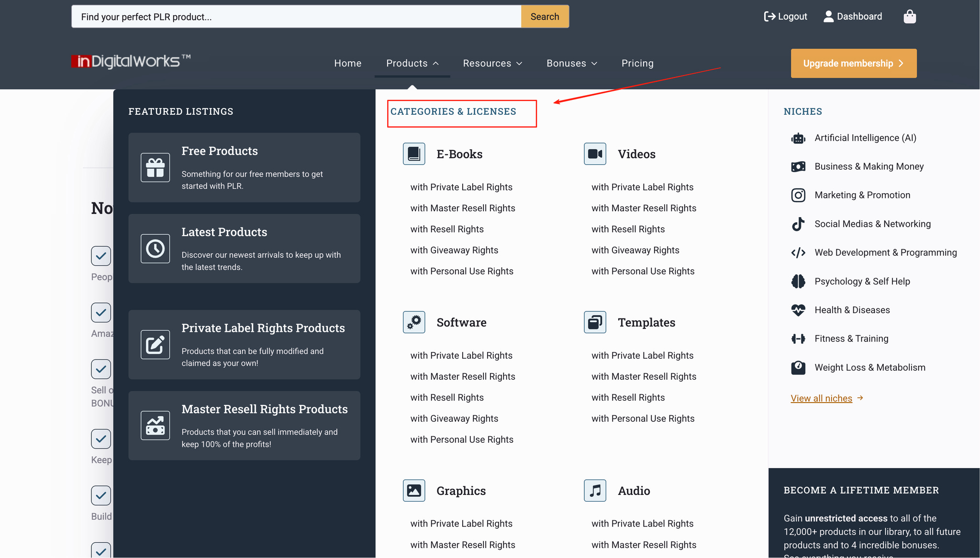Viewport: 980px width, 558px height.
Task: Toggle the checkmark box above Keep text
Action: (101, 438)
